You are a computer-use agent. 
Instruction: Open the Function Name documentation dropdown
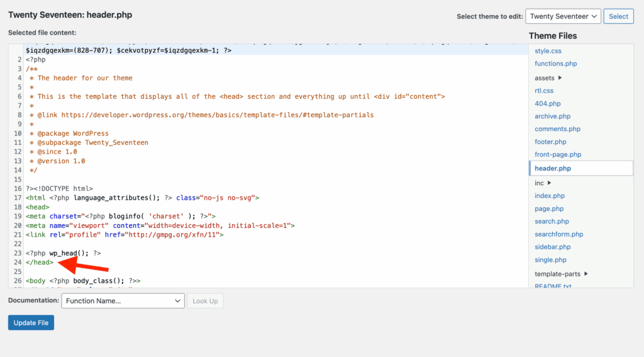[x=123, y=301]
